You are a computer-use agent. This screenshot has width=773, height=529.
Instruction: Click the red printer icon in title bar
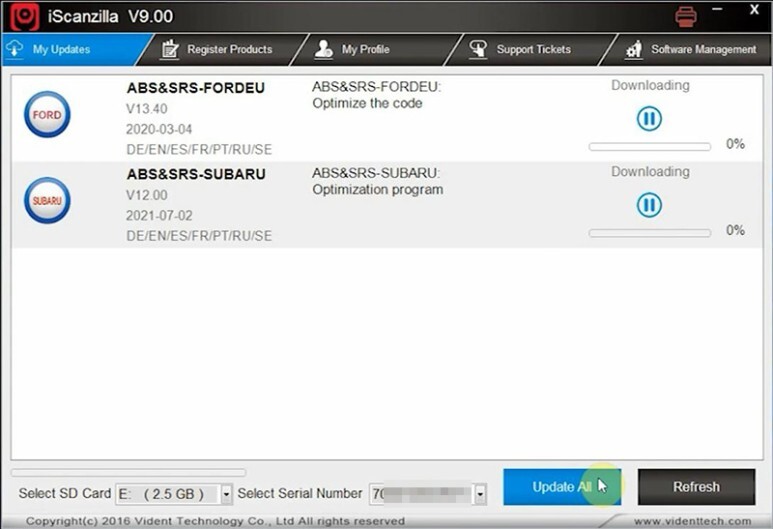(x=686, y=17)
